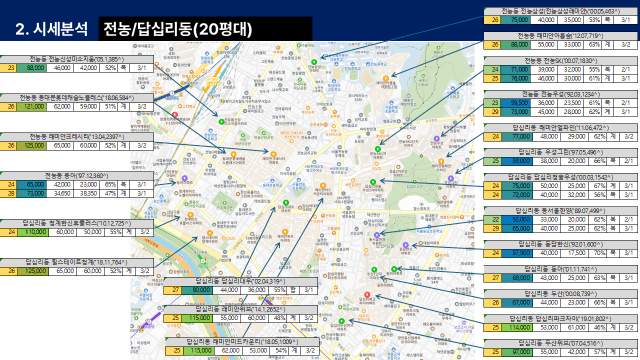Select the 답십리동 래미안미드카운티 header row

[242, 342]
